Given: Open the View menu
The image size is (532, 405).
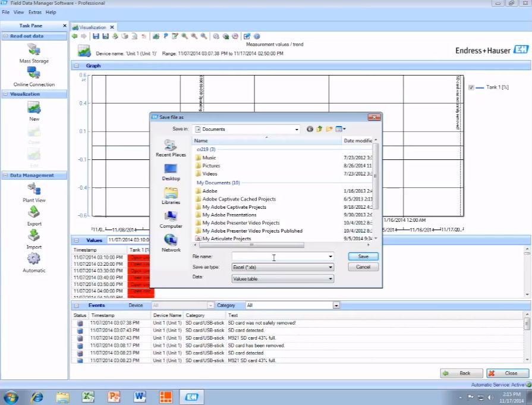Looking at the screenshot, I should point(18,12).
